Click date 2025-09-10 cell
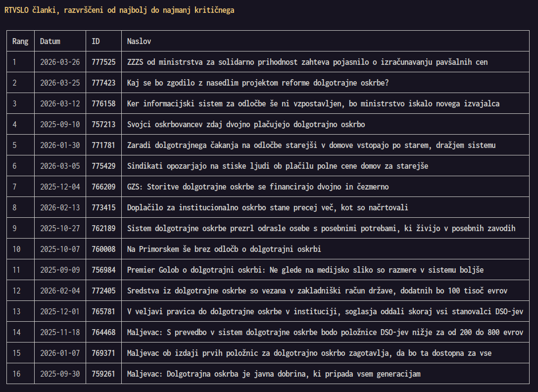The width and height of the screenshot is (538, 392). coord(60,124)
